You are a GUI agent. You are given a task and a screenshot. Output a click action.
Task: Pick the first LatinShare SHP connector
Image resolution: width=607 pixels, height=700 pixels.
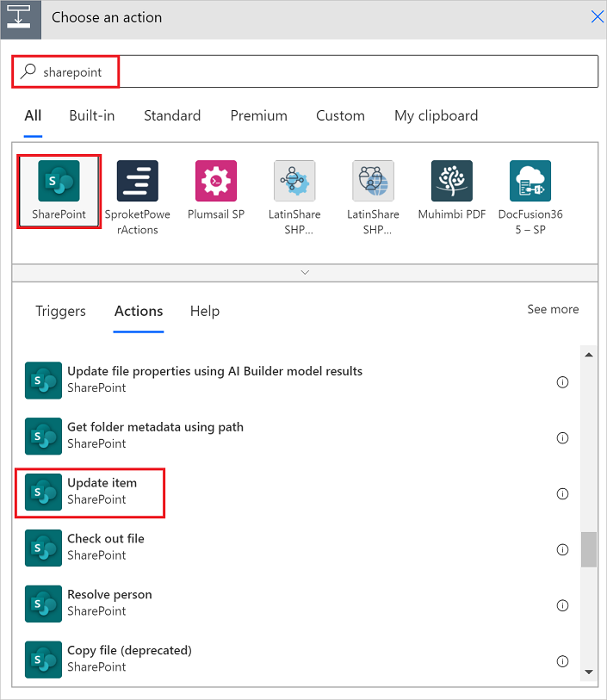pos(294,181)
